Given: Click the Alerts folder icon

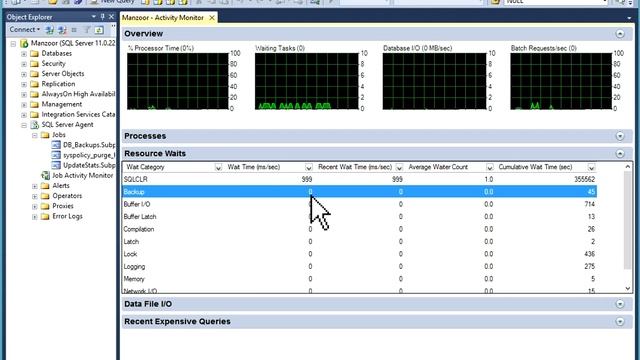Looking at the screenshot, I should pyautogui.click(x=45, y=186).
